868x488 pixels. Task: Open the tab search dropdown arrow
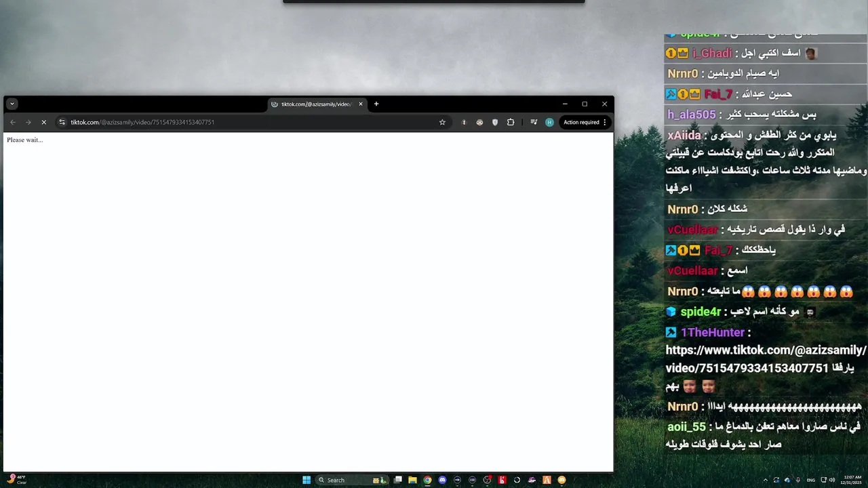click(x=12, y=104)
